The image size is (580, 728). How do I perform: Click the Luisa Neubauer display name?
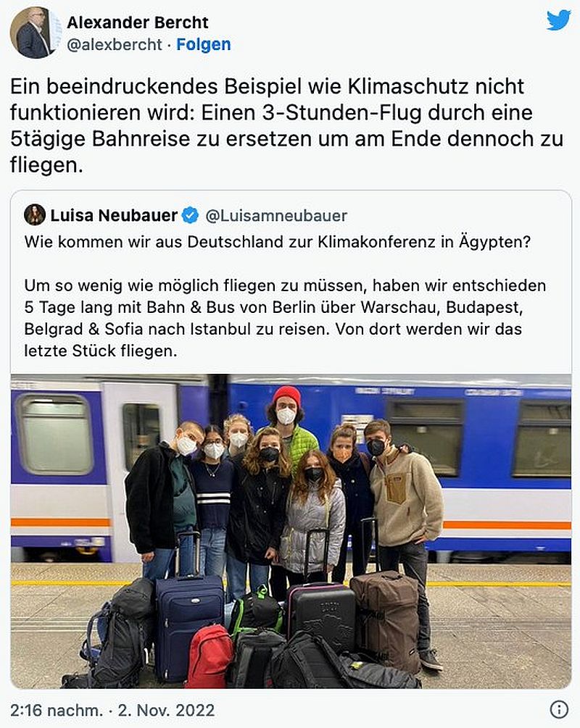click(x=114, y=215)
